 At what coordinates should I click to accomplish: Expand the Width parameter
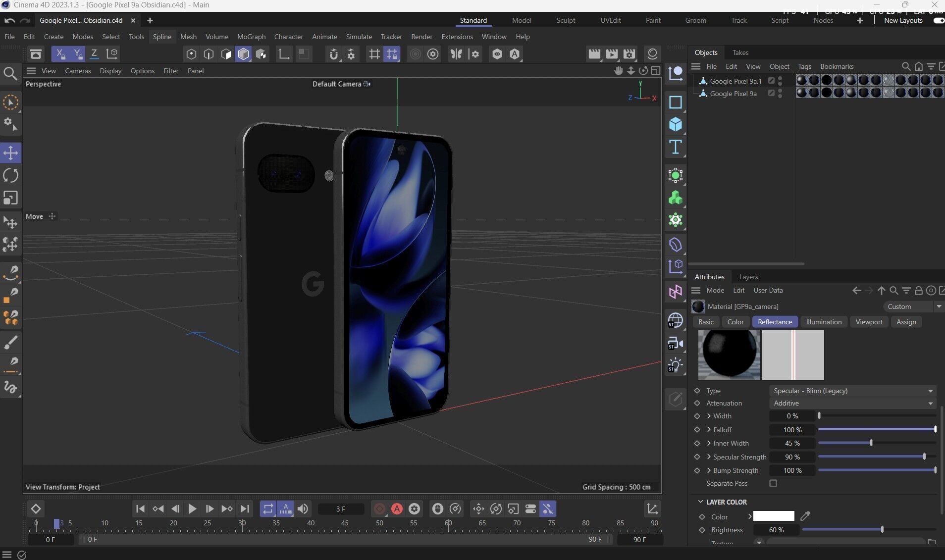[709, 416]
